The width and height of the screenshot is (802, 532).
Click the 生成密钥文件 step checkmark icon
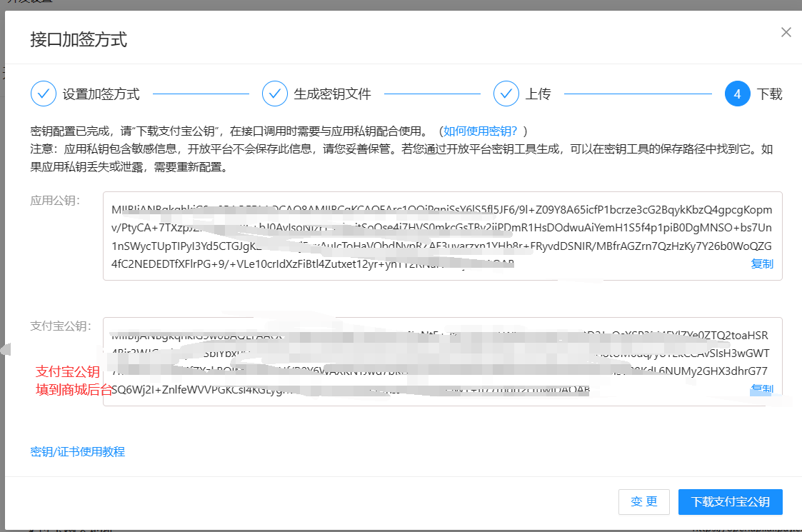[275, 94]
